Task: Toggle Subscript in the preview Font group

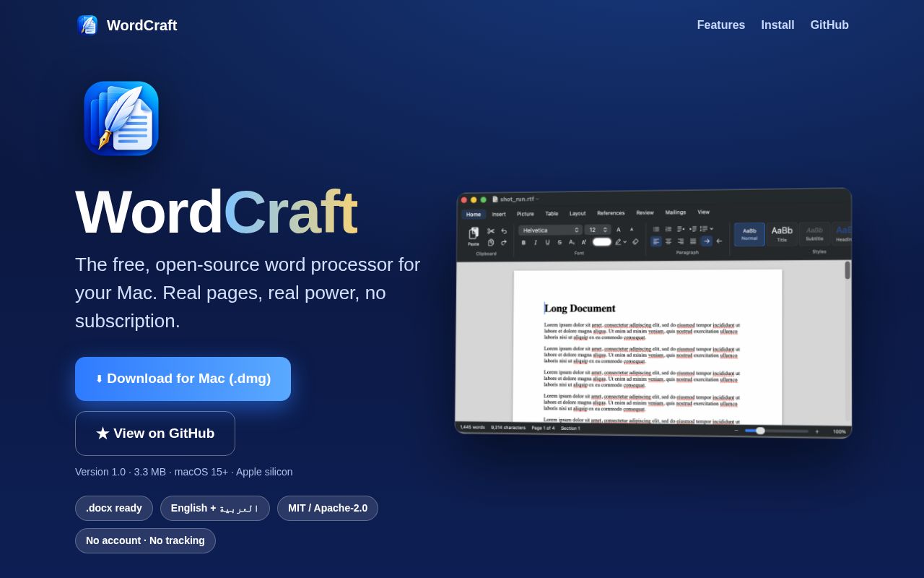Action: click(x=572, y=243)
